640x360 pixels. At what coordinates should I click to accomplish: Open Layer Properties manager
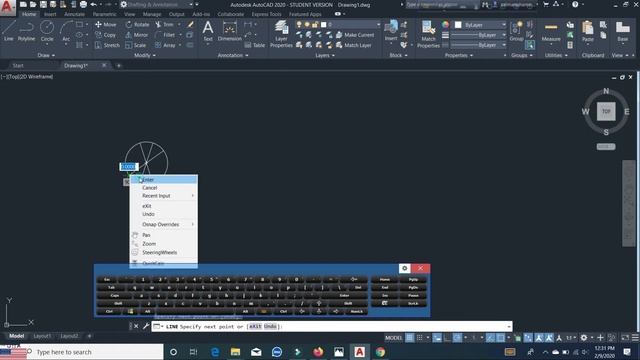[x=281, y=34]
